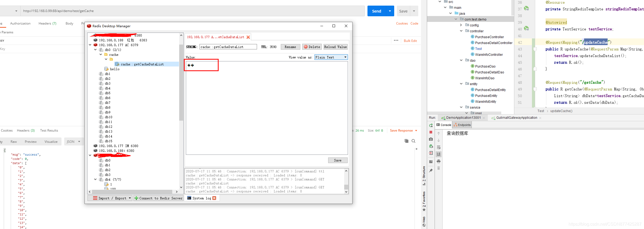Open the 'View value as' Plain Text dropdown
Viewport: 644px width, 229px height.
click(x=331, y=57)
